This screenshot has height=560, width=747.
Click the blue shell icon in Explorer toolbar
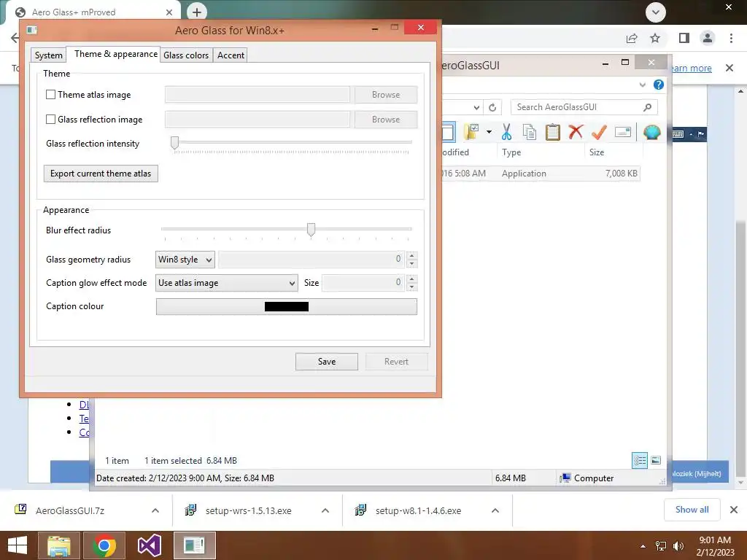tap(651, 132)
